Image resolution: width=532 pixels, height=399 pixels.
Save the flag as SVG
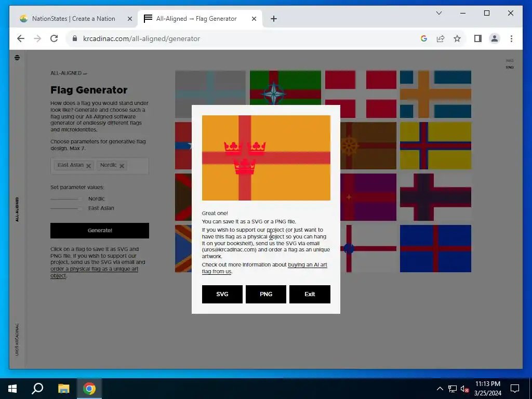[x=222, y=294]
